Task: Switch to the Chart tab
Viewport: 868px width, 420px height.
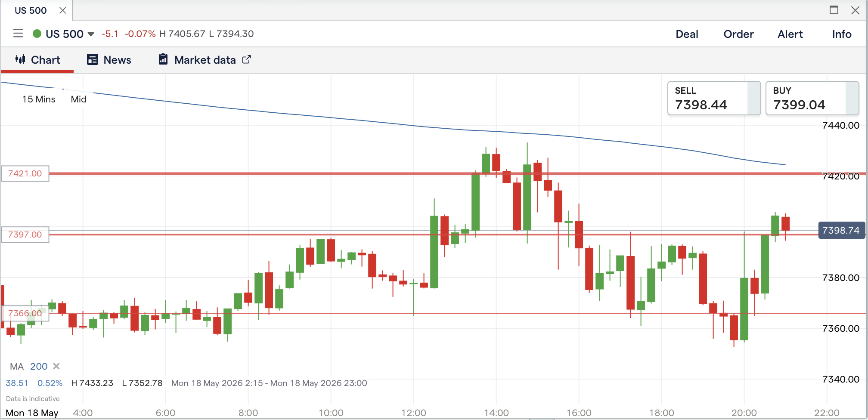Action: tap(37, 60)
